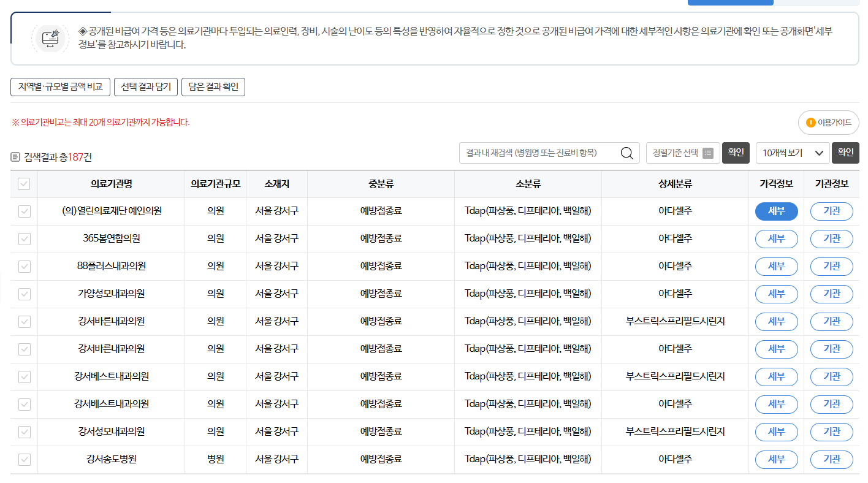The image size is (868, 483).
Task: Enable the checkbox for 강서송도병원 row
Action: [23, 459]
